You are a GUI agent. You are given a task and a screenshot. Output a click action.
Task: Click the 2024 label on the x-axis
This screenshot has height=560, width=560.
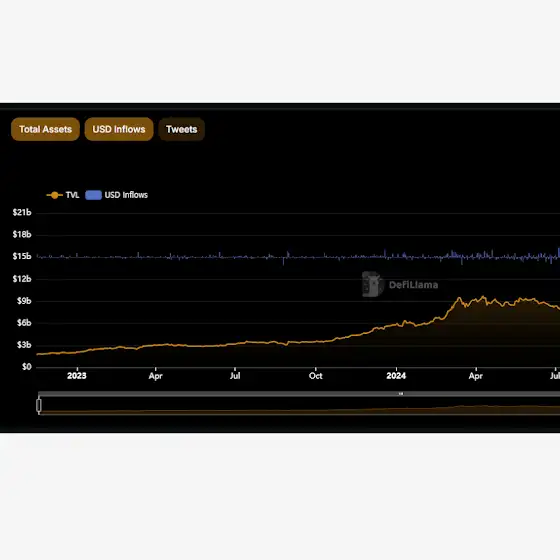click(x=396, y=376)
